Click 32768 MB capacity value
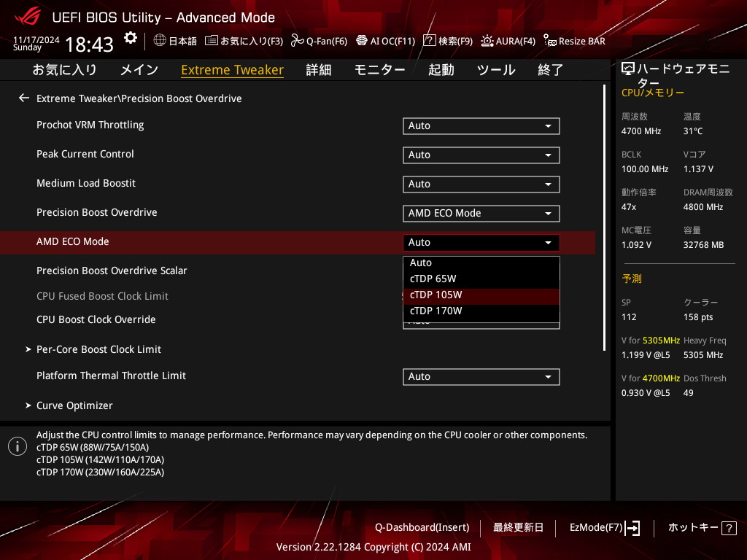The height and width of the screenshot is (560, 747). tap(704, 245)
